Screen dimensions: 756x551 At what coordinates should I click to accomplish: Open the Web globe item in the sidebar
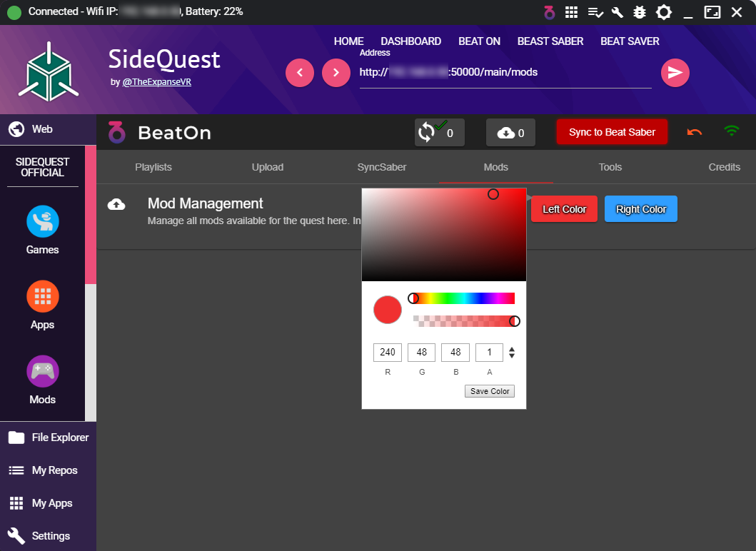49,129
